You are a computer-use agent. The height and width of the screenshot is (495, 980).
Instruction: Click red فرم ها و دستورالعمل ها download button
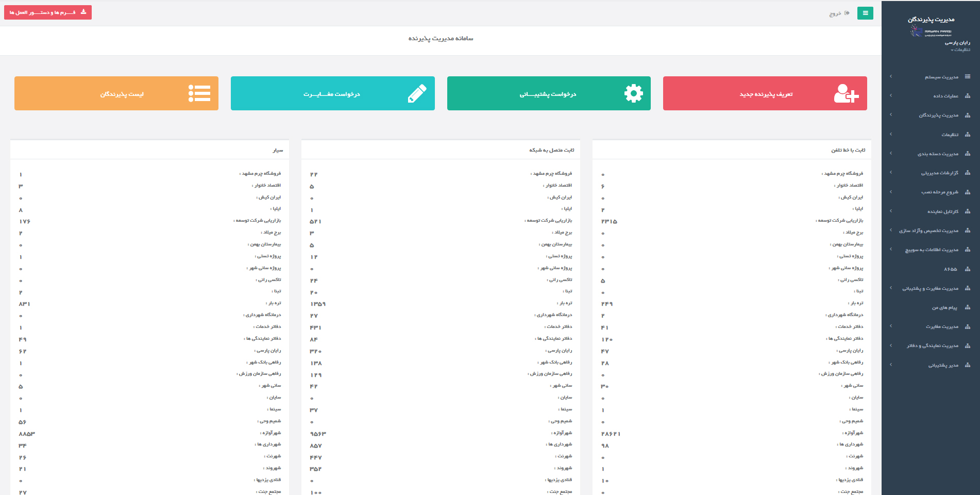[x=48, y=12]
